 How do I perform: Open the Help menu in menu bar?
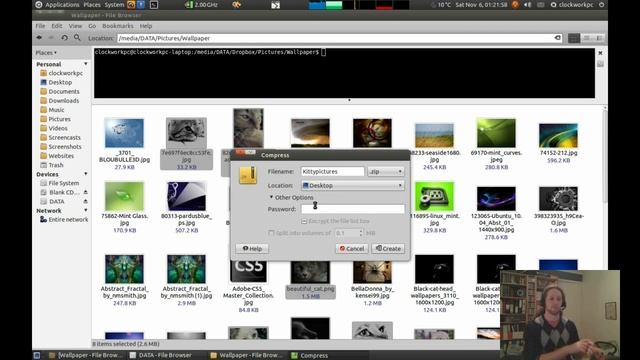click(x=146, y=26)
